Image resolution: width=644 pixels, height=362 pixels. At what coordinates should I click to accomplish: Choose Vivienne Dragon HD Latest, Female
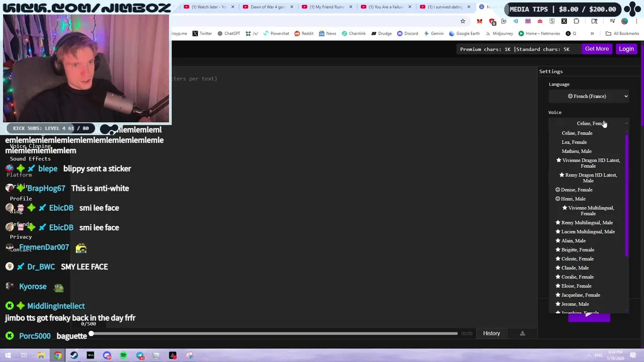[x=588, y=163]
